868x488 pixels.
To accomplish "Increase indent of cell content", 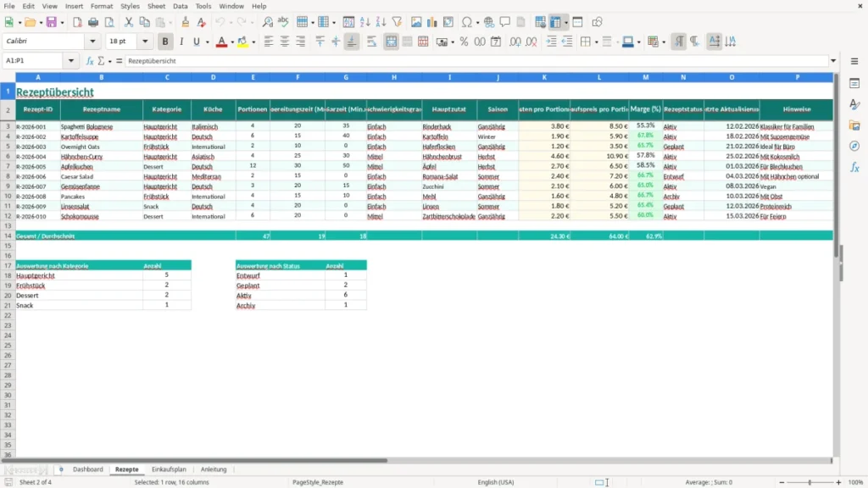I will pos(551,42).
